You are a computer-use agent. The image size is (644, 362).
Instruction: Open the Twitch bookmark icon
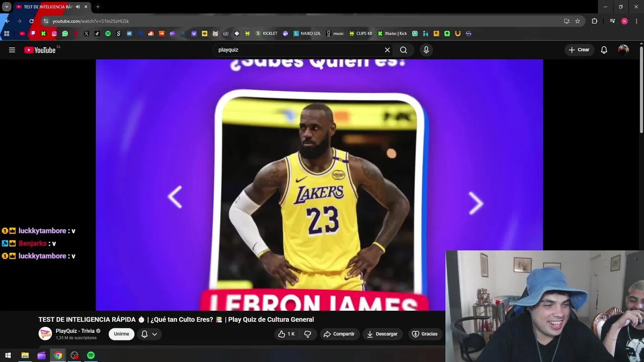tap(33, 34)
